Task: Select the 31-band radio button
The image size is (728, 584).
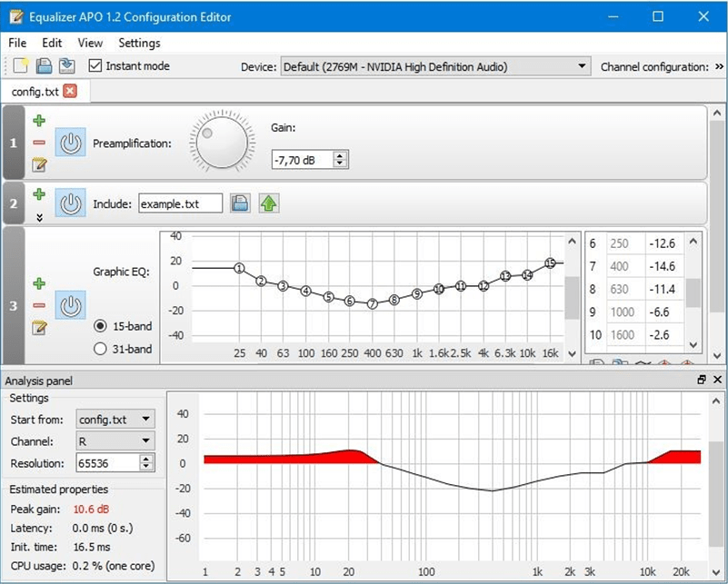Action: [101, 349]
